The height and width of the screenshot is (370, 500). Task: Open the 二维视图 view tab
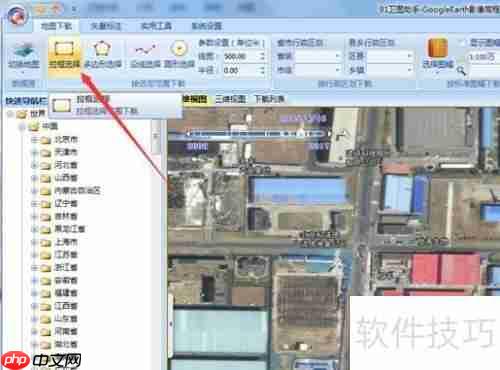[x=195, y=99]
